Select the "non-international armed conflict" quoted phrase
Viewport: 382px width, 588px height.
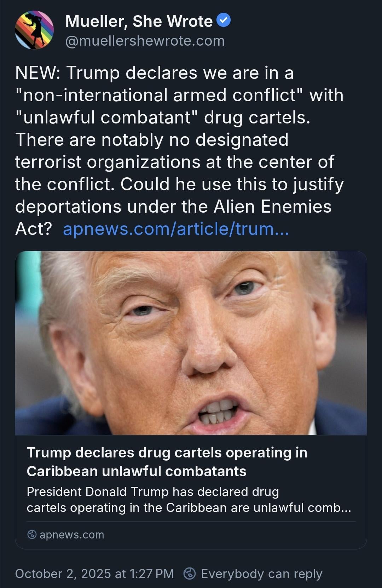coord(159,95)
